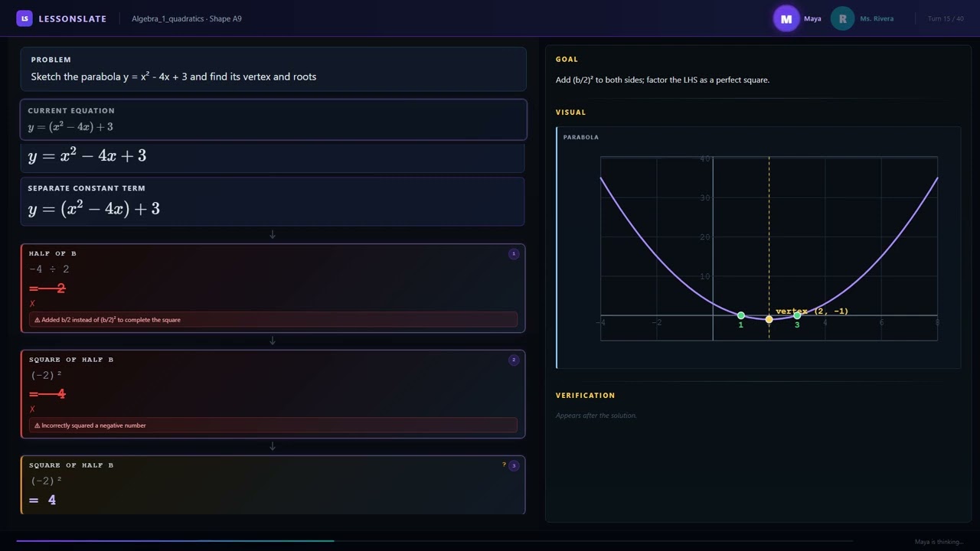980x551 pixels.
Task: Select Ms. Rivera's avatar
Action: pos(842,18)
